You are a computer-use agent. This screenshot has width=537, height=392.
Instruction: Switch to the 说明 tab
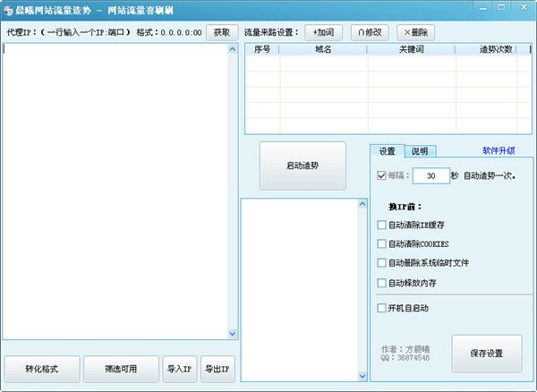point(420,151)
